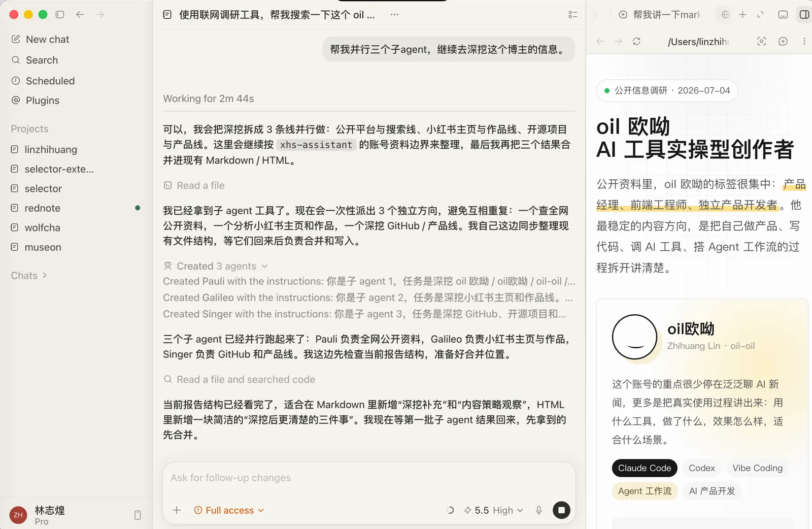The height and width of the screenshot is (529, 812).
Task: Go forward in the preview browser
Action: (618, 41)
